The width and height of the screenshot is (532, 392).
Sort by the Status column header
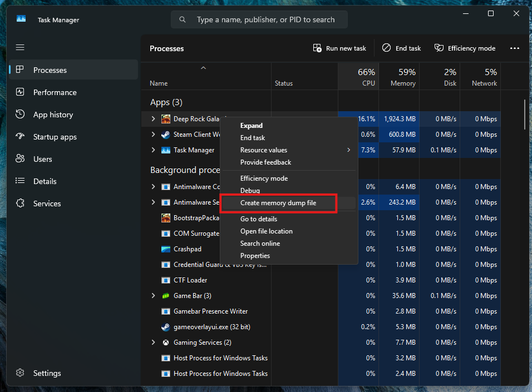305,76
